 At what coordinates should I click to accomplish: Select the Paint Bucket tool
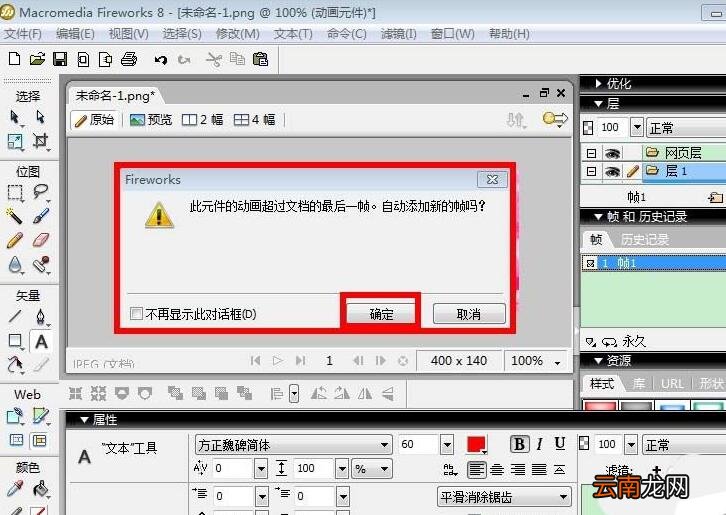coord(41,489)
